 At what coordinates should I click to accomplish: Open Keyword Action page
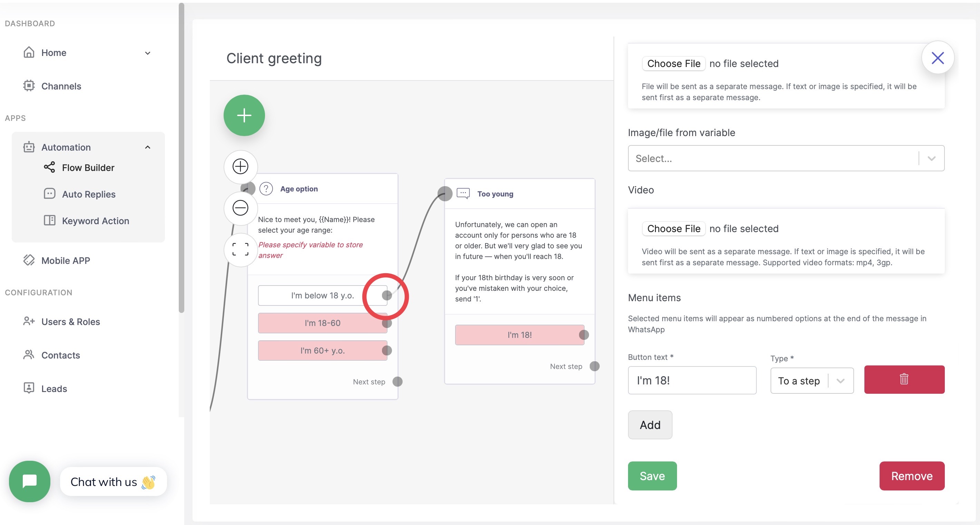[x=95, y=221]
